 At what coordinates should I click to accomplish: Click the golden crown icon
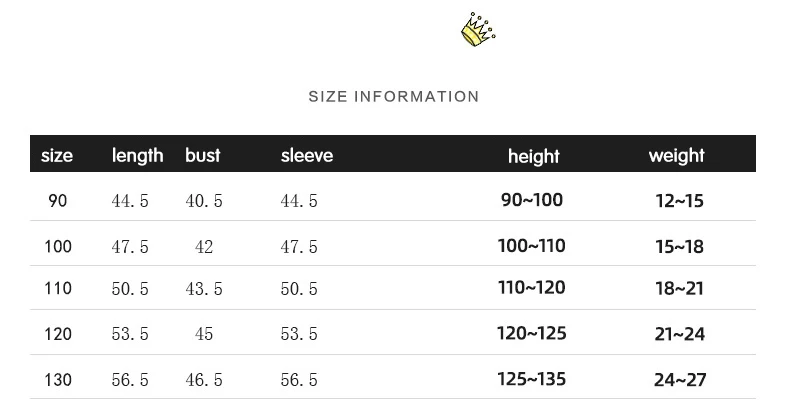point(478,30)
